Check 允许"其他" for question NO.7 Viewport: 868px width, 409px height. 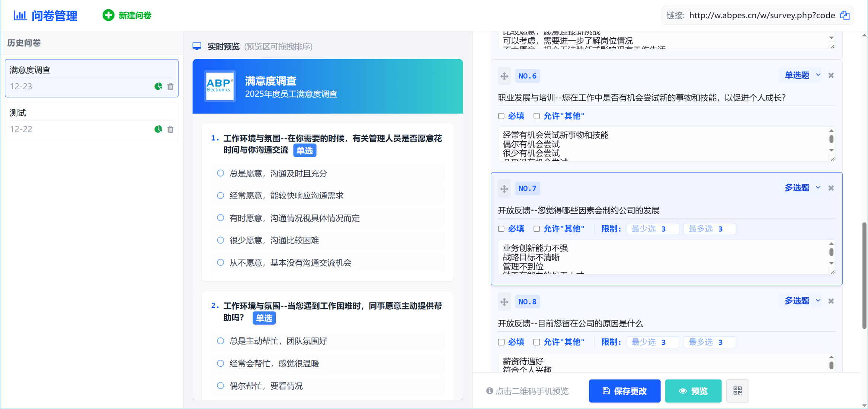click(x=537, y=229)
